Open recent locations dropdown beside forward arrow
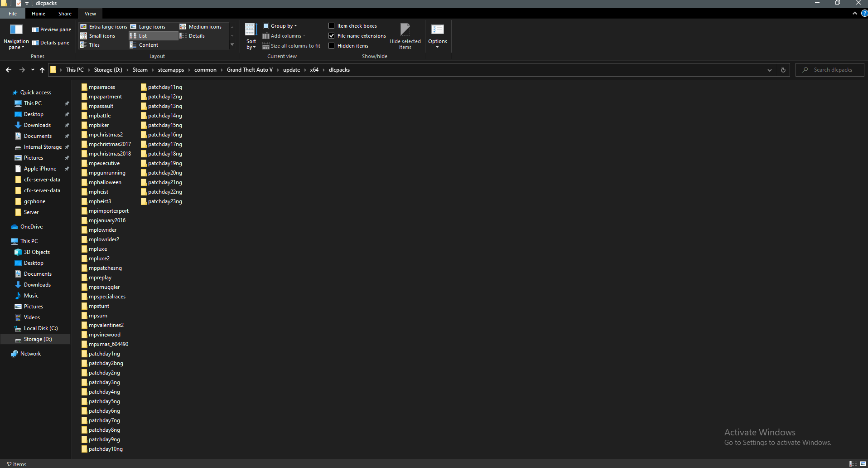868x468 pixels. pyautogui.click(x=32, y=70)
